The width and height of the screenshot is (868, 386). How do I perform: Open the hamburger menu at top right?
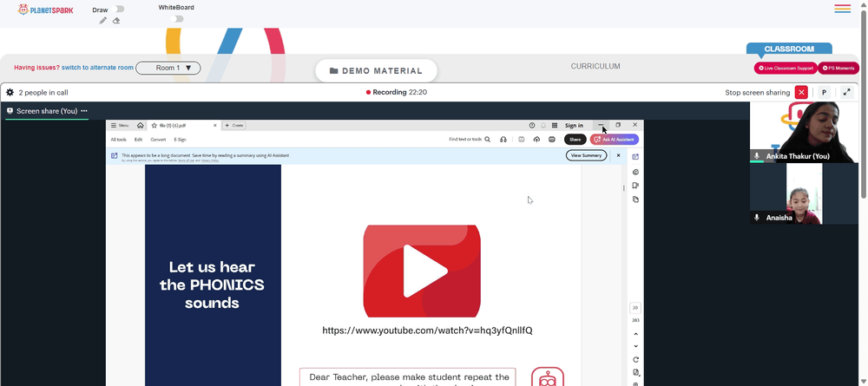click(842, 9)
